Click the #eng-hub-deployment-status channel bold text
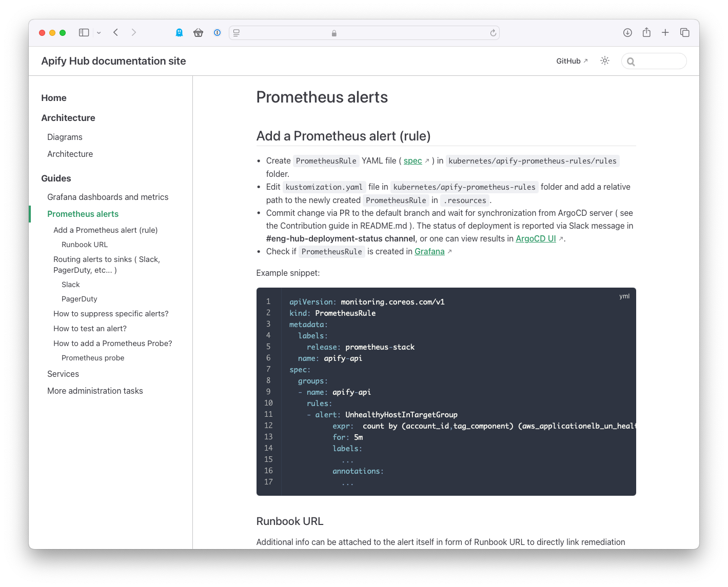 click(341, 238)
